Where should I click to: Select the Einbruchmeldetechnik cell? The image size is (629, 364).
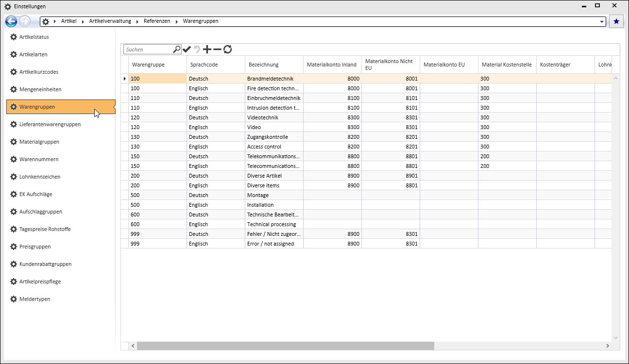coord(274,98)
